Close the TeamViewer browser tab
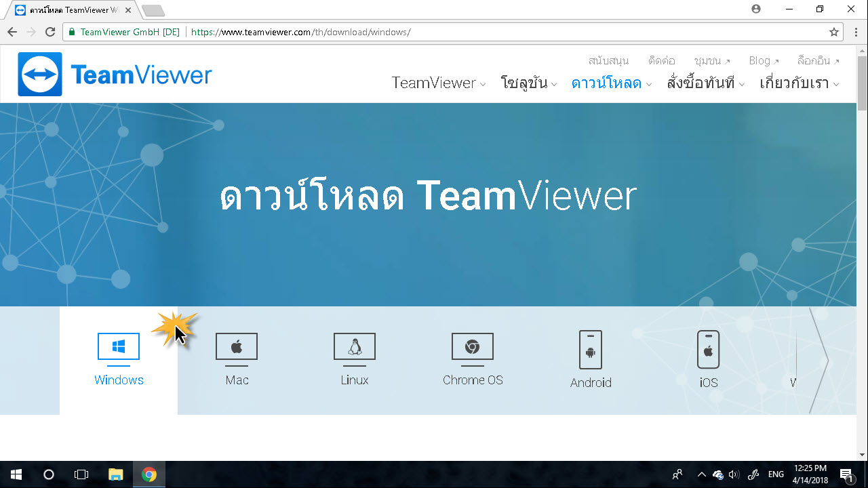 (x=128, y=10)
